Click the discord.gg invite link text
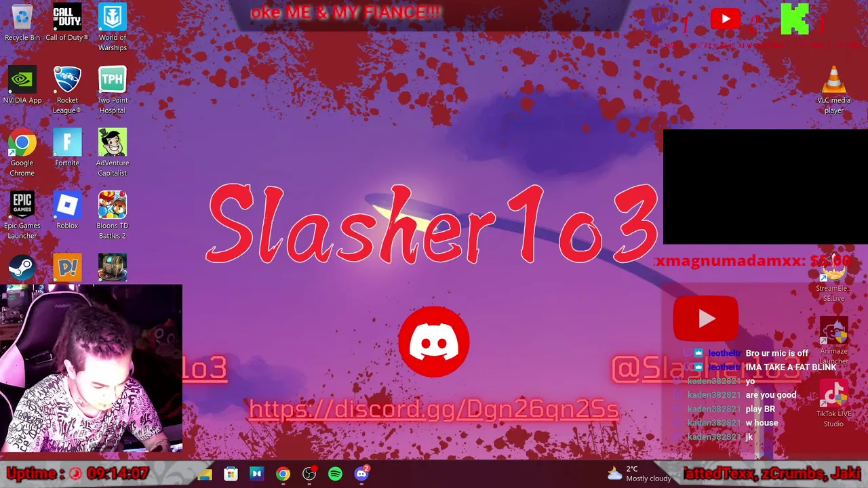The height and width of the screenshot is (488, 868). [x=434, y=409]
